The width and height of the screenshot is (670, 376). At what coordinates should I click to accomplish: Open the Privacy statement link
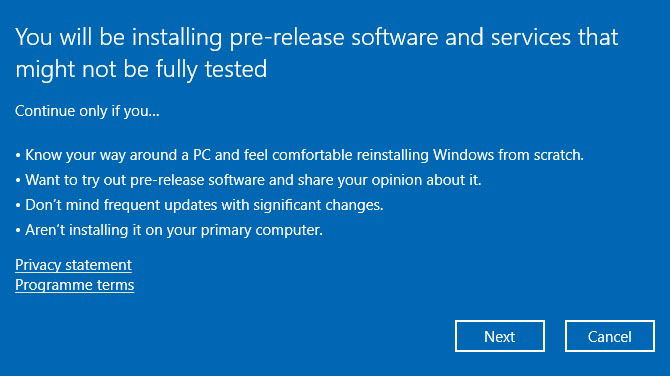point(73,265)
